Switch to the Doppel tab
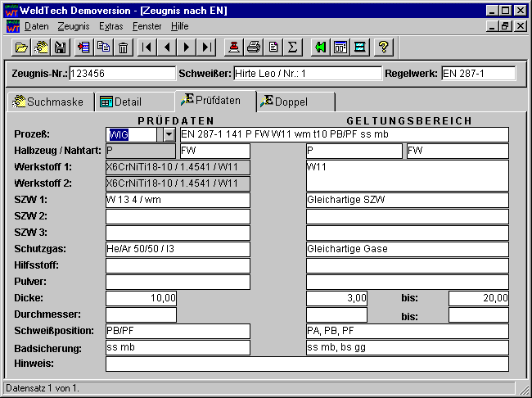The image size is (532, 398). pos(291,102)
